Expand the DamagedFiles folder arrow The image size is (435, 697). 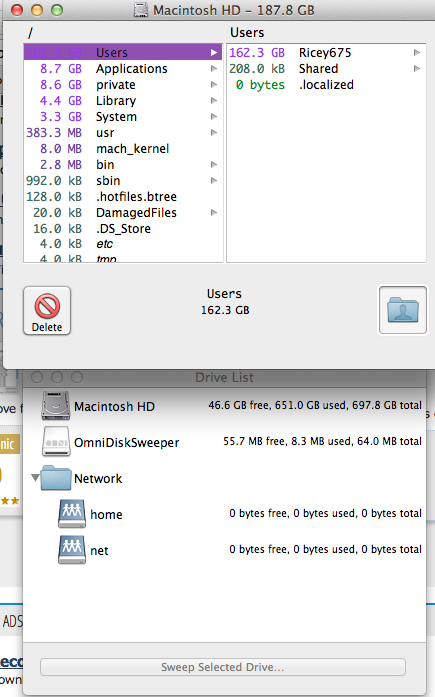tap(214, 212)
